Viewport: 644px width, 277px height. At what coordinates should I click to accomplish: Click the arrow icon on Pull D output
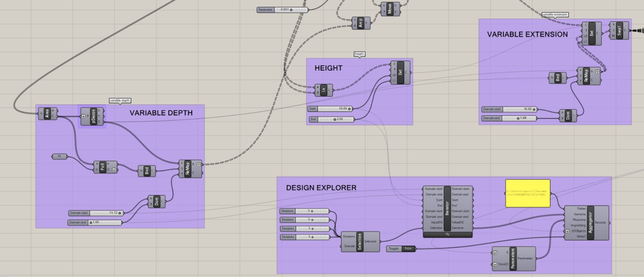click(114, 170)
